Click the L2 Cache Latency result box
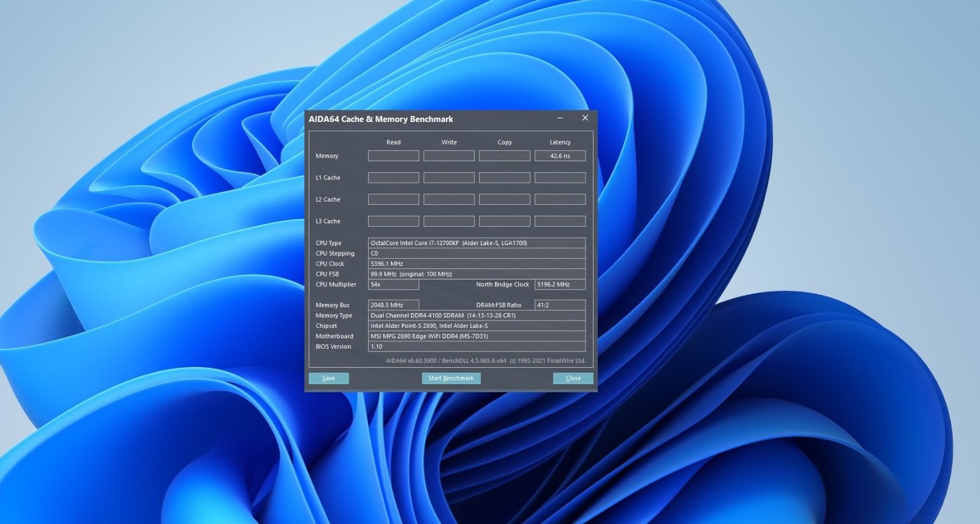The width and height of the screenshot is (980, 524). (560, 199)
